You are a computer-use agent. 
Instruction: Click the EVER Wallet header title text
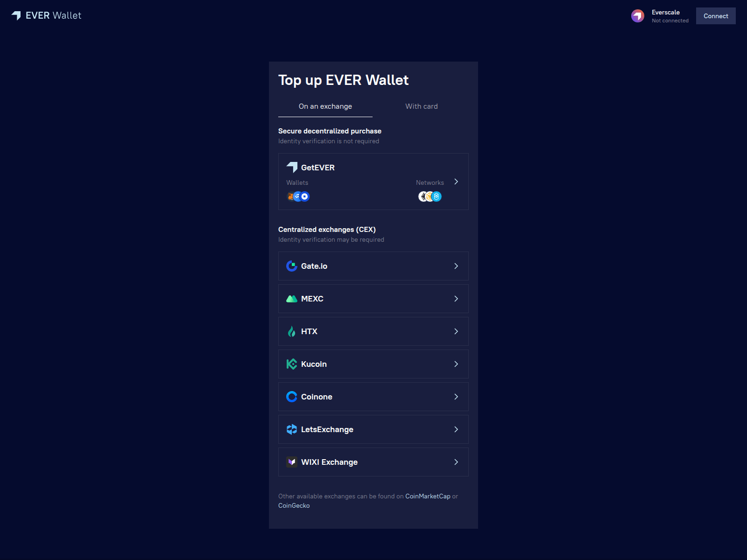tap(53, 15)
